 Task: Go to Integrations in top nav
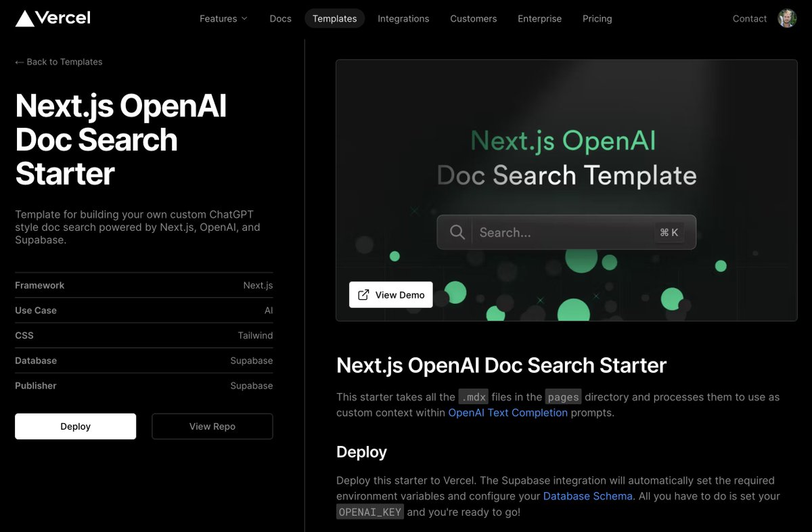tap(403, 18)
